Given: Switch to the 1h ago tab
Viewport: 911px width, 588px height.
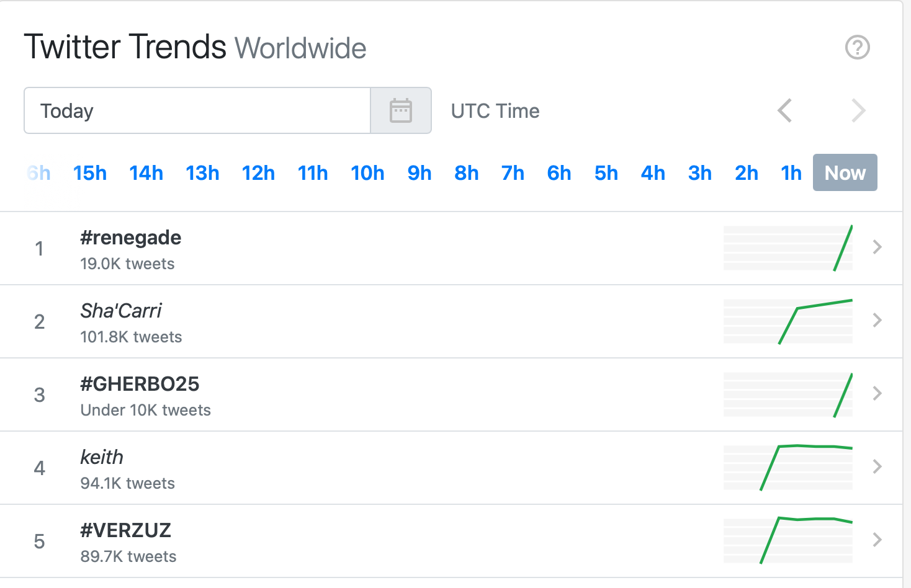Looking at the screenshot, I should pyautogui.click(x=791, y=173).
